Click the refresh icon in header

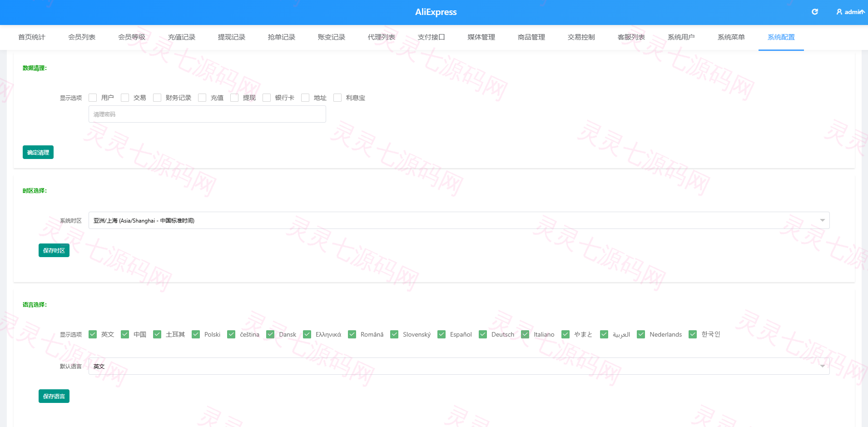coord(815,12)
